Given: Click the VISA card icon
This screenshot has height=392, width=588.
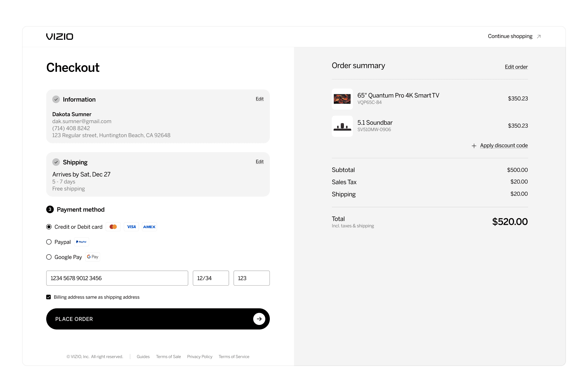Looking at the screenshot, I should pyautogui.click(x=131, y=227).
